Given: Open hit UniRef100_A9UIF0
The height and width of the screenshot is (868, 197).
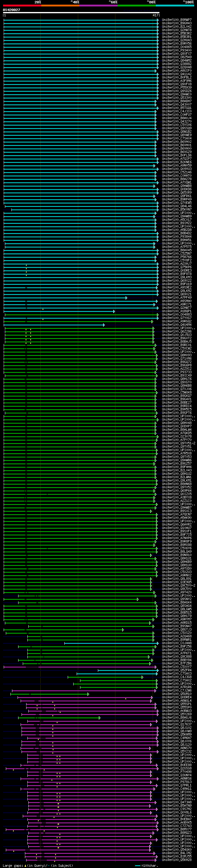Looking at the screenshot, I should [177, 71].
